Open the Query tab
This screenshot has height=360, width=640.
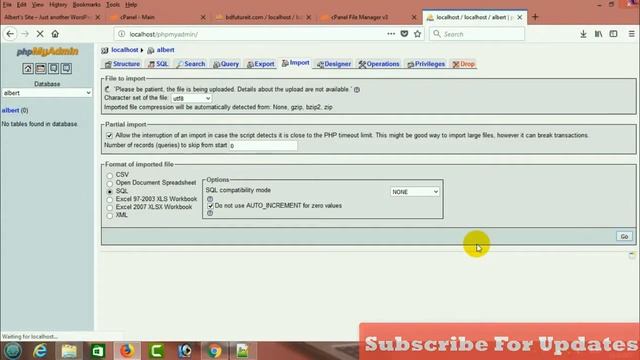coord(226,64)
